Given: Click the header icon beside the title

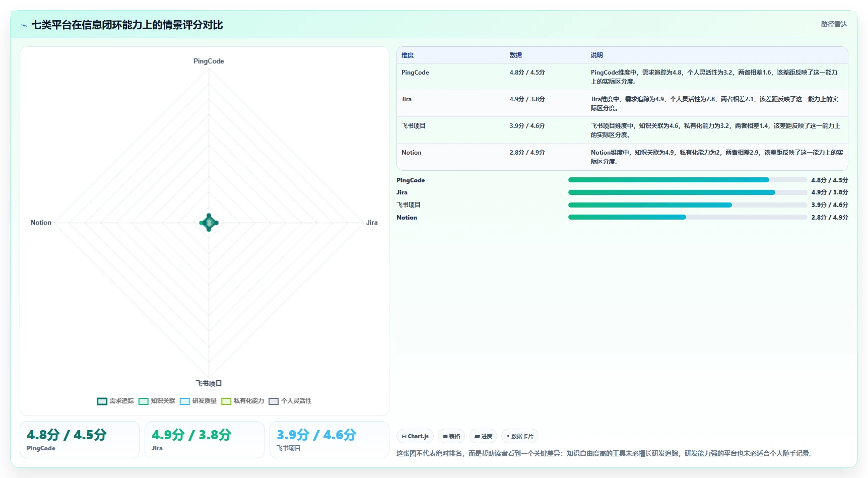Looking at the screenshot, I should (24, 25).
